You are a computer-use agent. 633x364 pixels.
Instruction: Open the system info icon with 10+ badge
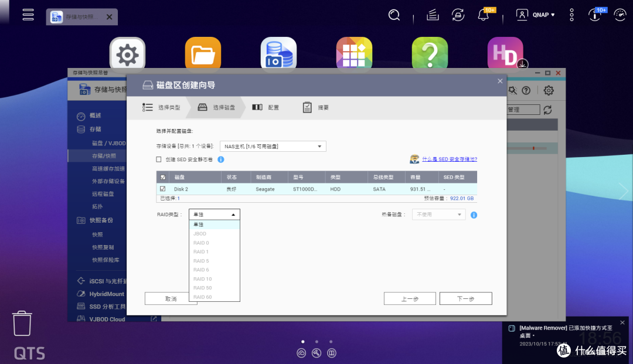click(x=595, y=15)
